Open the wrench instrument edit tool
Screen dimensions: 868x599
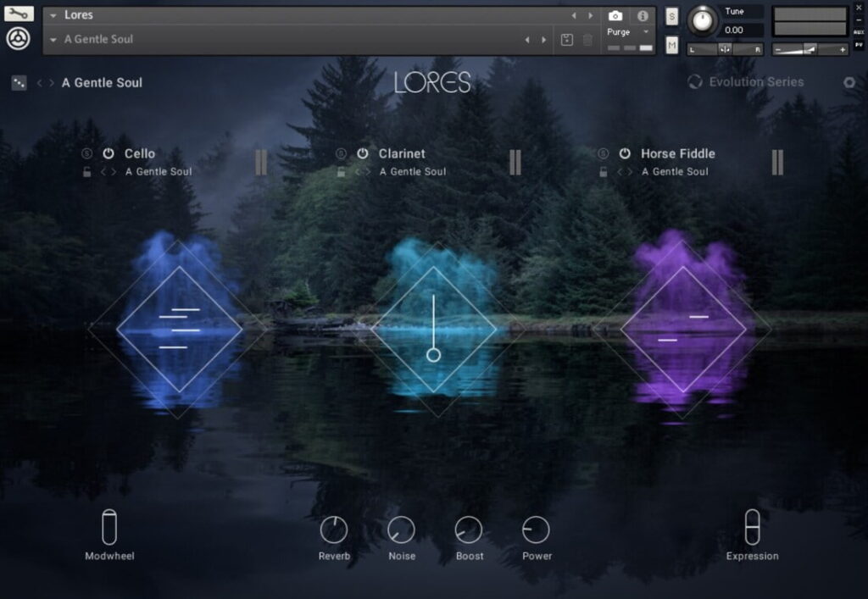pyautogui.click(x=19, y=14)
